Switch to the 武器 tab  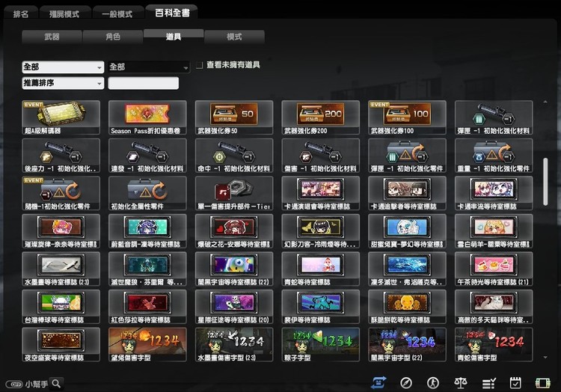(x=52, y=37)
